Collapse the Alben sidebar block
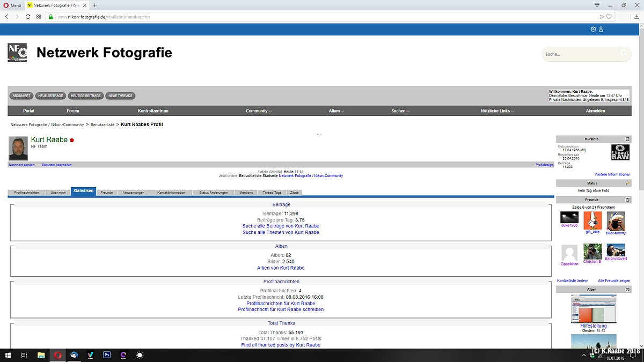The image size is (644, 362). [x=627, y=289]
